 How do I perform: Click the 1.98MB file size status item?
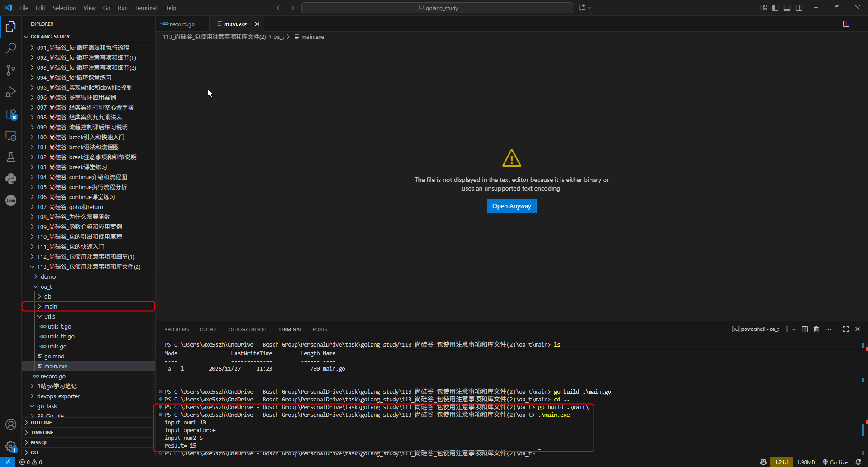(x=806, y=462)
